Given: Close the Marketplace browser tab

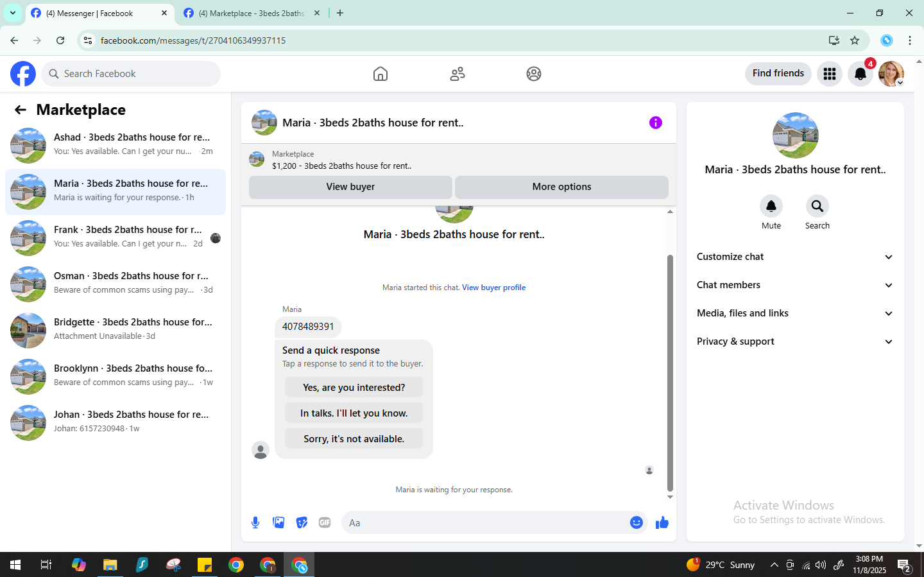Looking at the screenshot, I should coord(316,13).
